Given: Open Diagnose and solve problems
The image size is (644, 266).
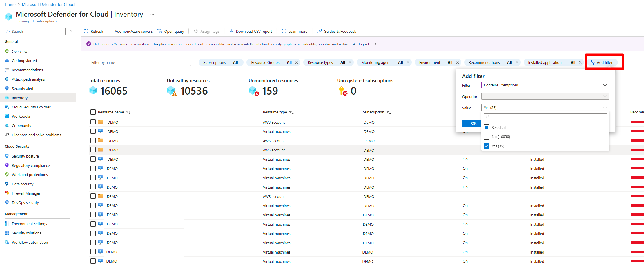Looking at the screenshot, I should coord(36,135).
